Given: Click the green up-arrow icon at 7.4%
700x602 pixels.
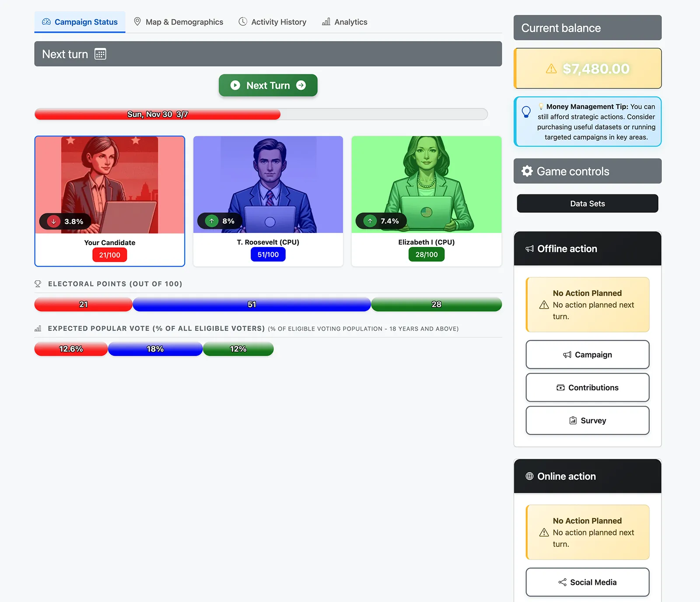Looking at the screenshot, I should (370, 221).
